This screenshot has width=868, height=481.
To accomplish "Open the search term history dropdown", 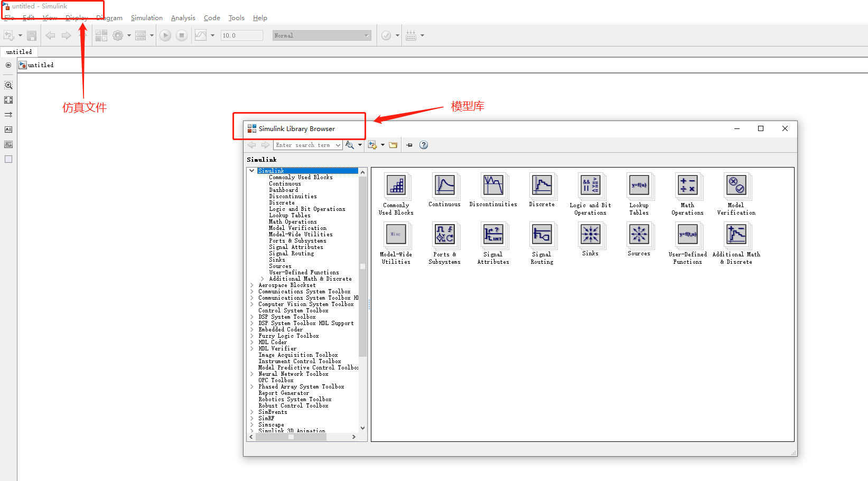I will click(x=338, y=145).
